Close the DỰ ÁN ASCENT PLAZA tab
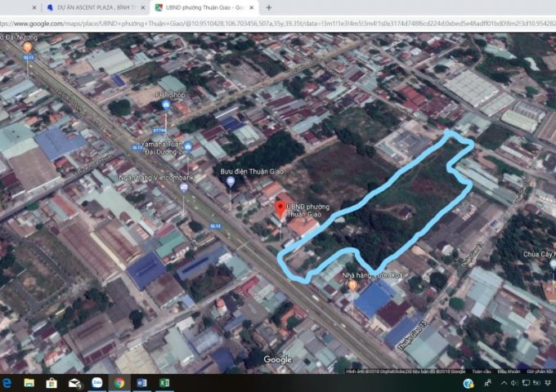The image size is (556, 392). [x=143, y=7]
